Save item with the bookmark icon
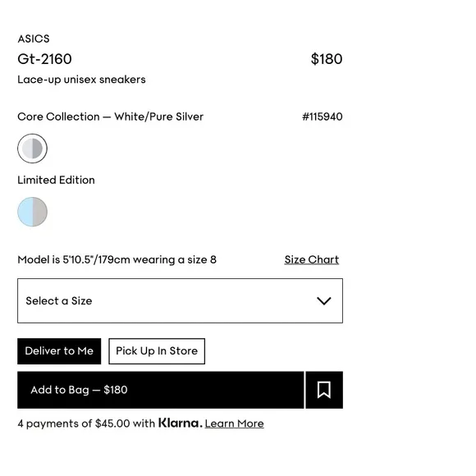This screenshot has height=476, width=476. point(324,390)
